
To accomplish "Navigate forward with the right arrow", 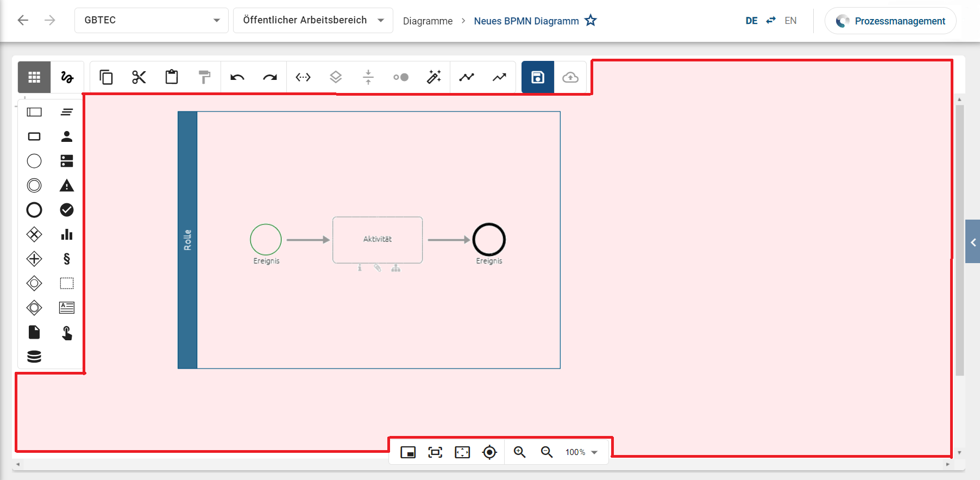I will (x=49, y=20).
